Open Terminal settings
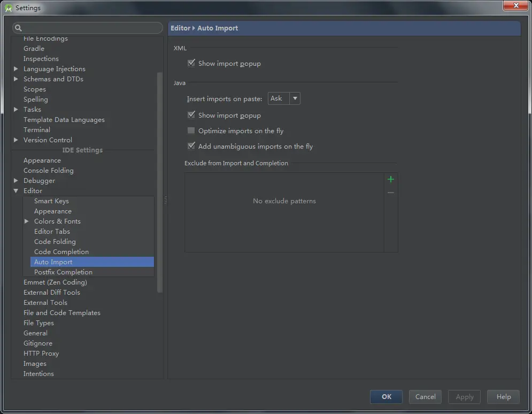532x414 pixels. click(37, 130)
